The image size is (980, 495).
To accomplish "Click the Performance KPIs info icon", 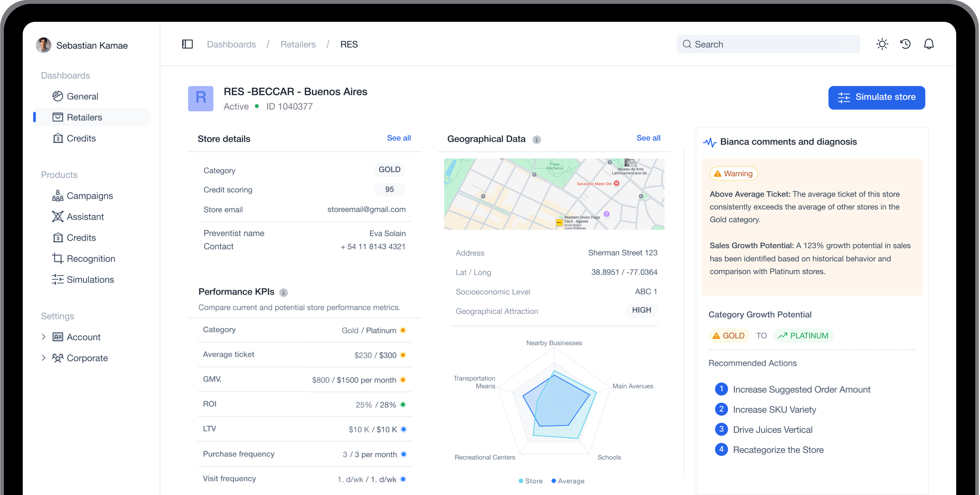I will click(x=283, y=292).
